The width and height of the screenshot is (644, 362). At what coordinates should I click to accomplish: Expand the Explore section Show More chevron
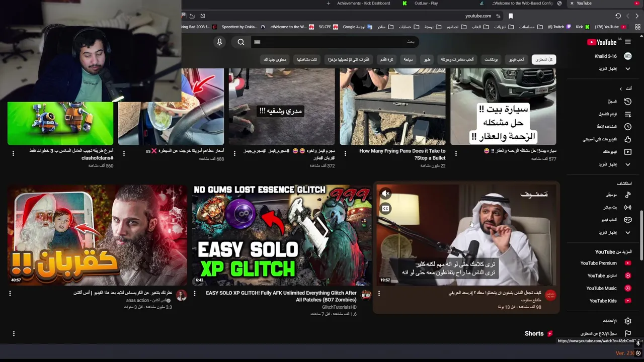point(614,232)
